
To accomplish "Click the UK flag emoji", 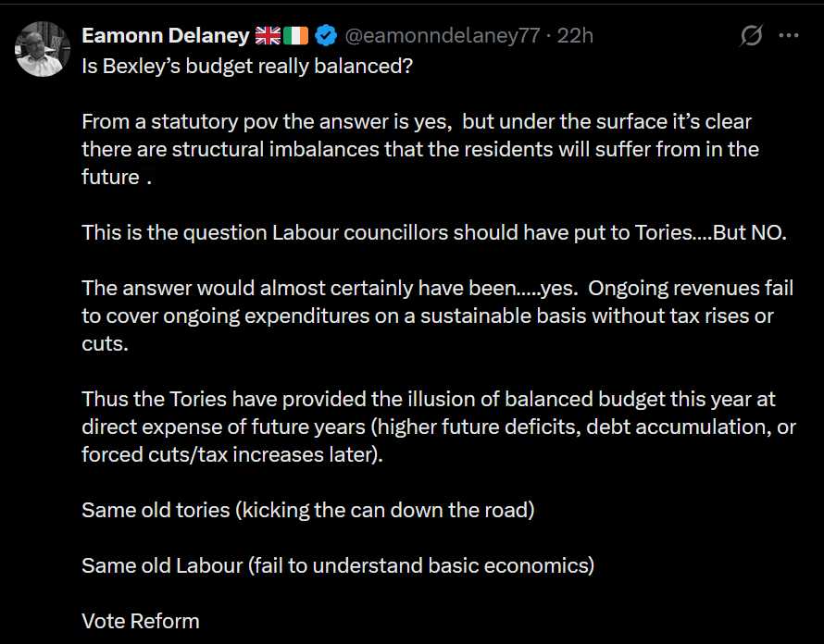I will [x=268, y=36].
